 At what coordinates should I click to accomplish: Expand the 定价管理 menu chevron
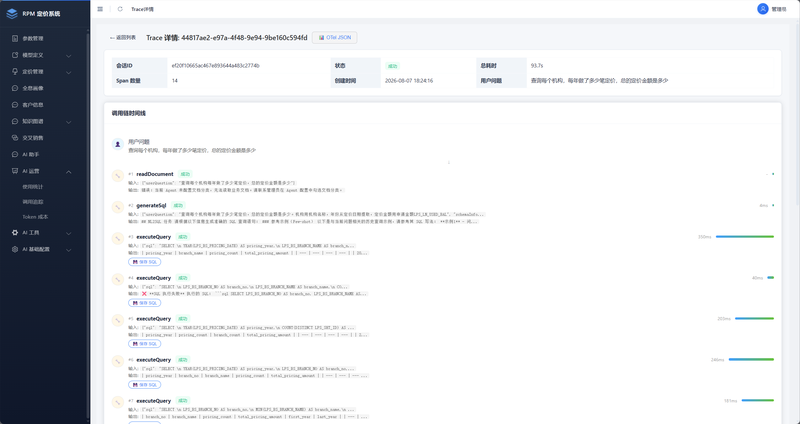tap(69, 72)
